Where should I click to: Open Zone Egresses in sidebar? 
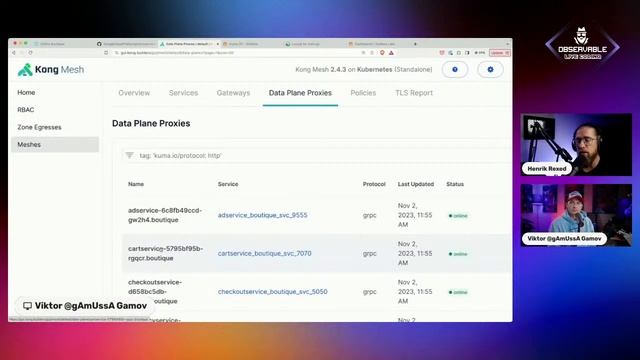[x=39, y=127]
